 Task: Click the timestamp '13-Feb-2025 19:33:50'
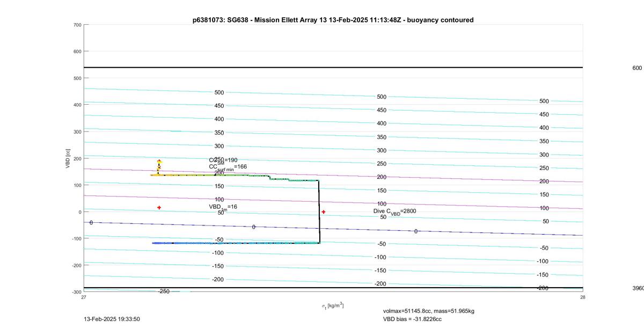point(112,319)
